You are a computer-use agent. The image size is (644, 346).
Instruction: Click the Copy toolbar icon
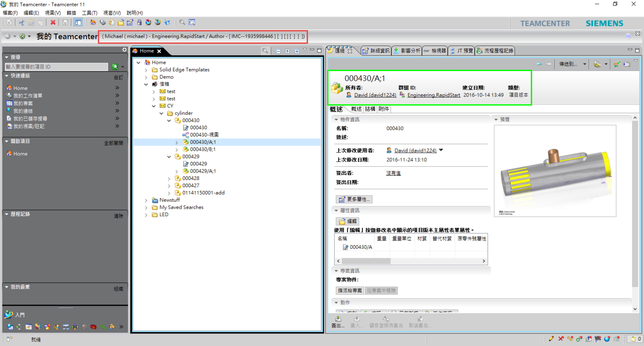coord(31,23)
